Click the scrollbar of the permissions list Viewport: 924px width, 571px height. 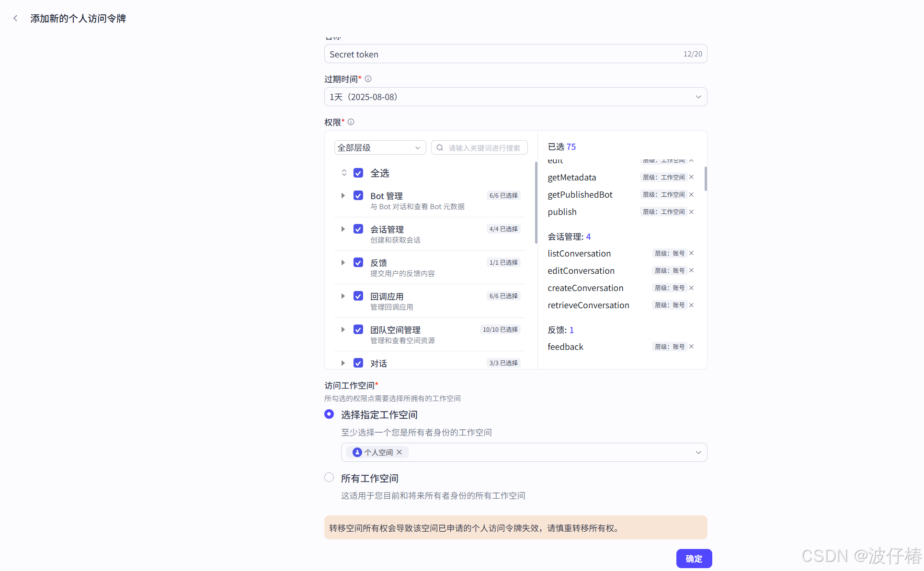536,201
